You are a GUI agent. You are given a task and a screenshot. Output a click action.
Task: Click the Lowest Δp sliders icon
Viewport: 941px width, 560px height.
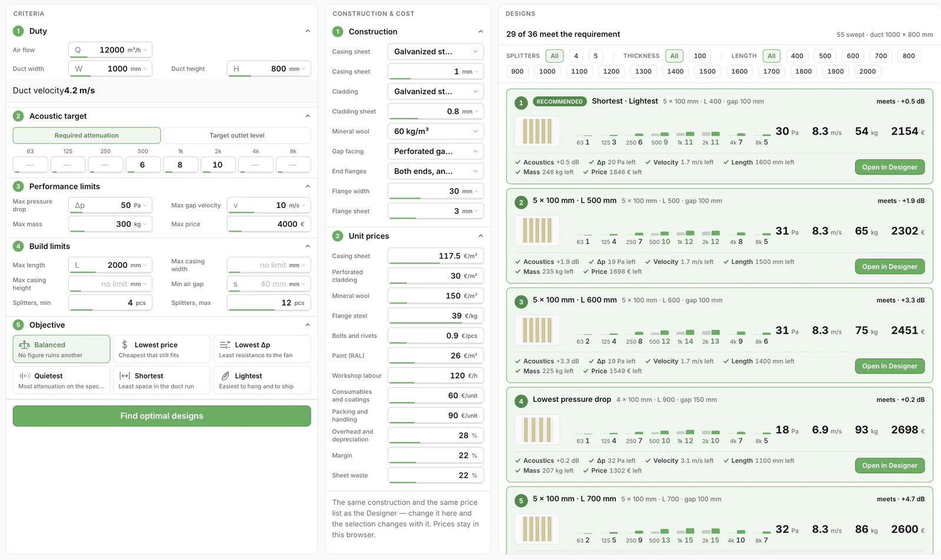(225, 345)
